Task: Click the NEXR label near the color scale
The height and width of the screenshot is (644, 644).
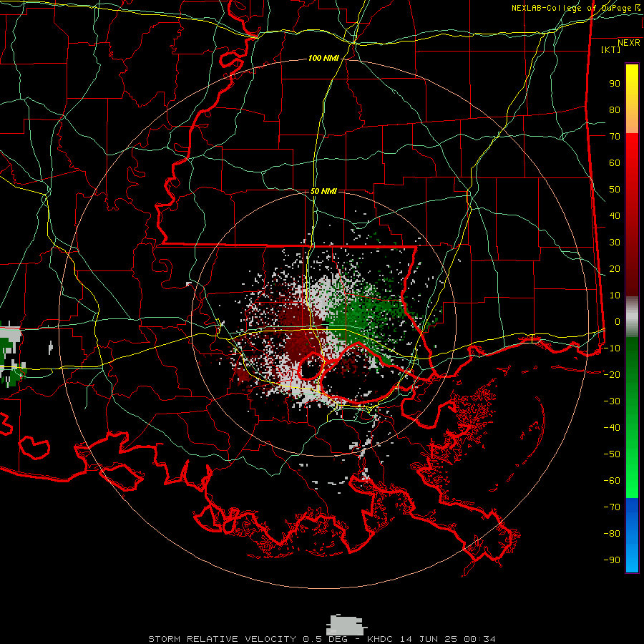Action: tap(629, 43)
